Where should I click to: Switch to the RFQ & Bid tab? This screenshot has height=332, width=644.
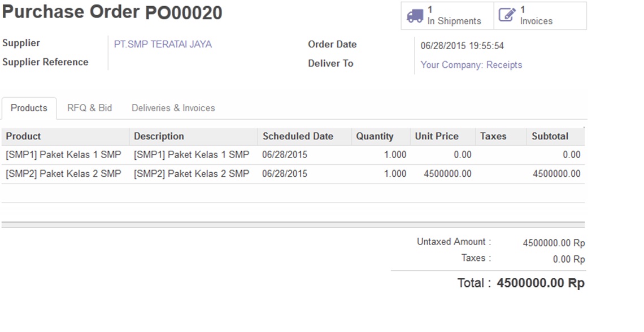(89, 108)
